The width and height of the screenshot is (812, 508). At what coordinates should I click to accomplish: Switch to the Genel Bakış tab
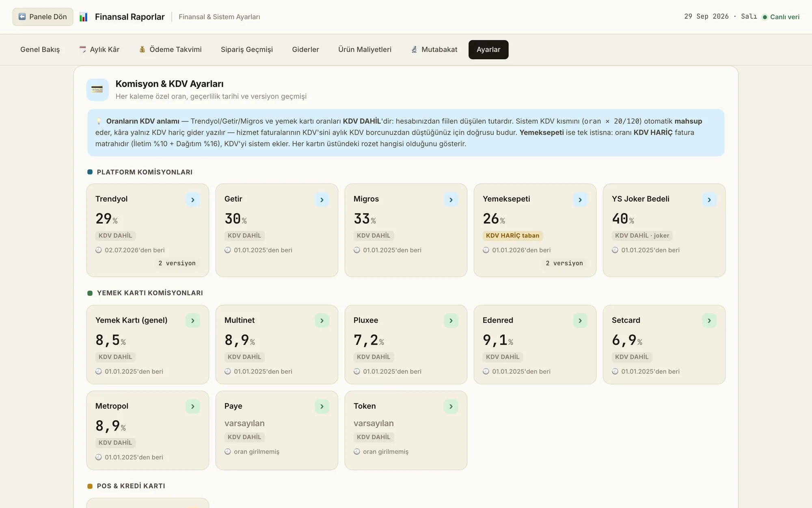click(40, 50)
